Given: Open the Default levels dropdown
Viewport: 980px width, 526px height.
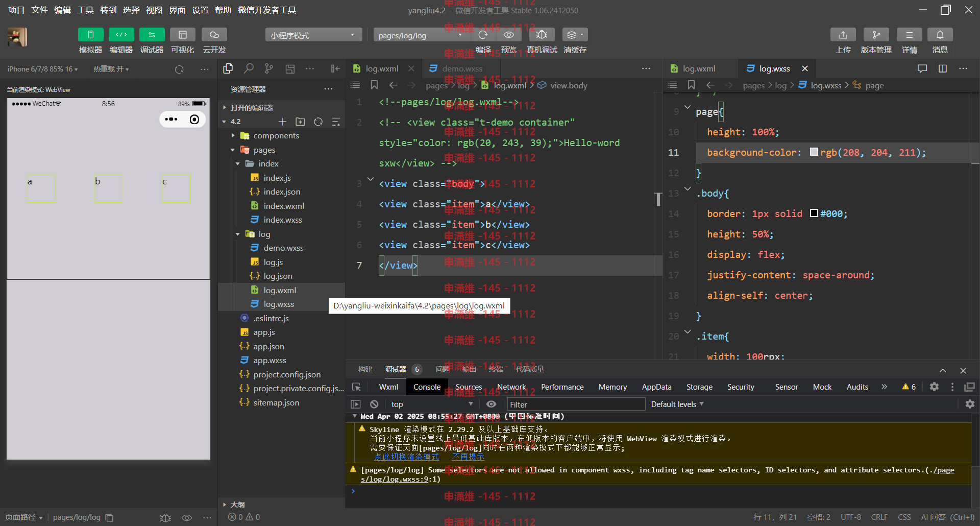Looking at the screenshot, I should (x=677, y=404).
